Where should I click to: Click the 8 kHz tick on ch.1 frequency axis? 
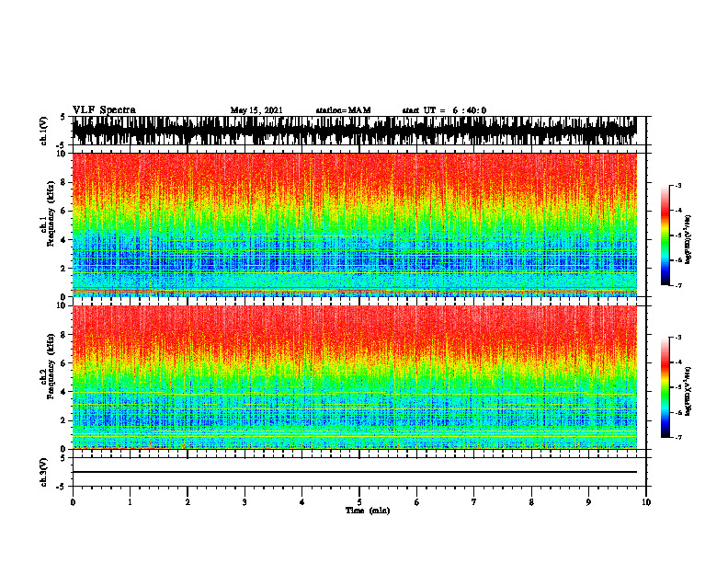64,182
